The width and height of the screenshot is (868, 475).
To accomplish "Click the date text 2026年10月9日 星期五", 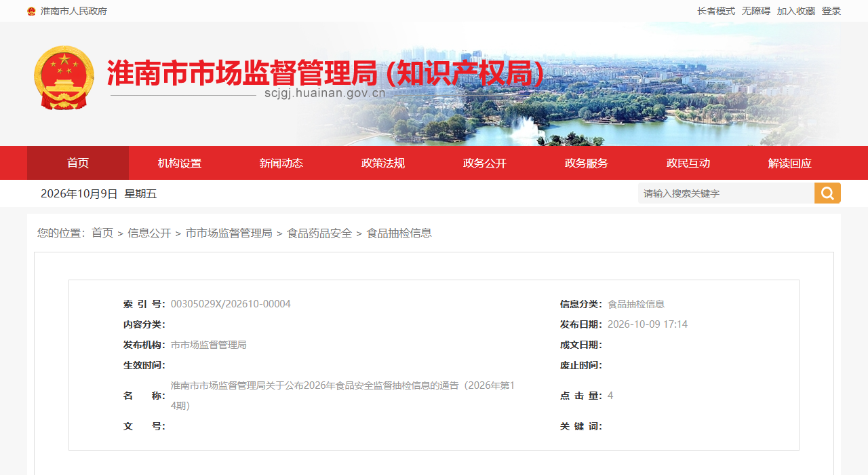I will coord(98,193).
